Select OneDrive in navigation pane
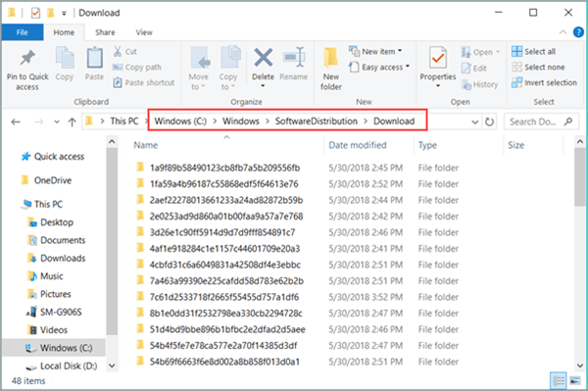The width and height of the screenshot is (588, 391). [x=46, y=180]
